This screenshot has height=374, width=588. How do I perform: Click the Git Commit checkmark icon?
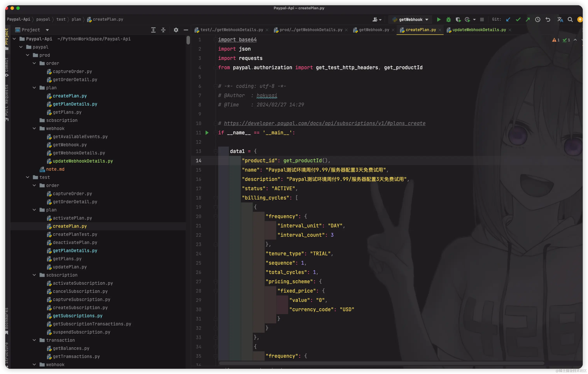click(x=518, y=19)
